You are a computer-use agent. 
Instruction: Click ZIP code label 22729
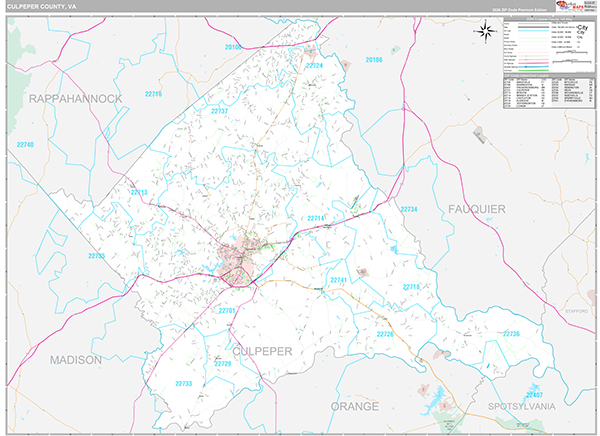click(223, 364)
